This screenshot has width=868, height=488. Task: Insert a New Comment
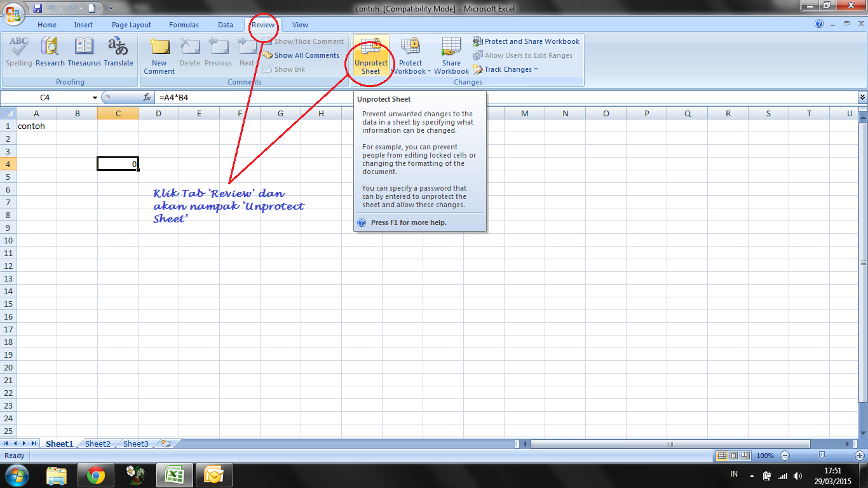pyautogui.click(x=159, y=55)
